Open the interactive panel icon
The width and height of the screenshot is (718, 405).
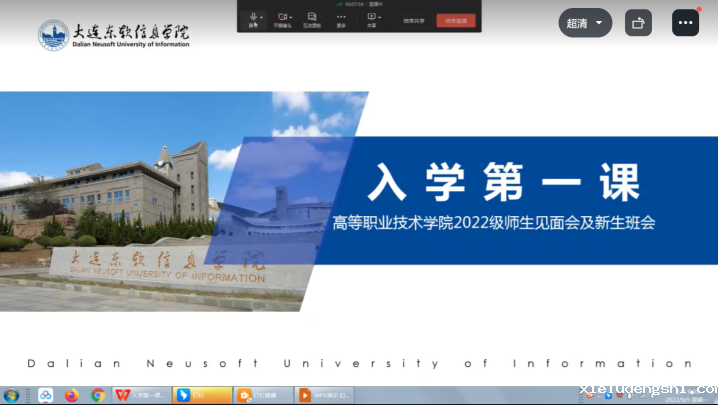tap(312, 17)
